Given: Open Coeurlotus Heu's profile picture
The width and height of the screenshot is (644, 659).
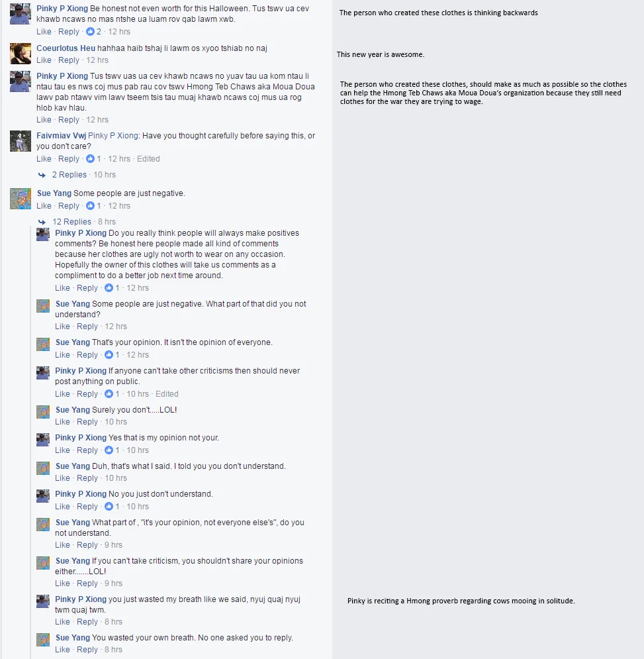Looking at the screenshot, I should 21,54.
